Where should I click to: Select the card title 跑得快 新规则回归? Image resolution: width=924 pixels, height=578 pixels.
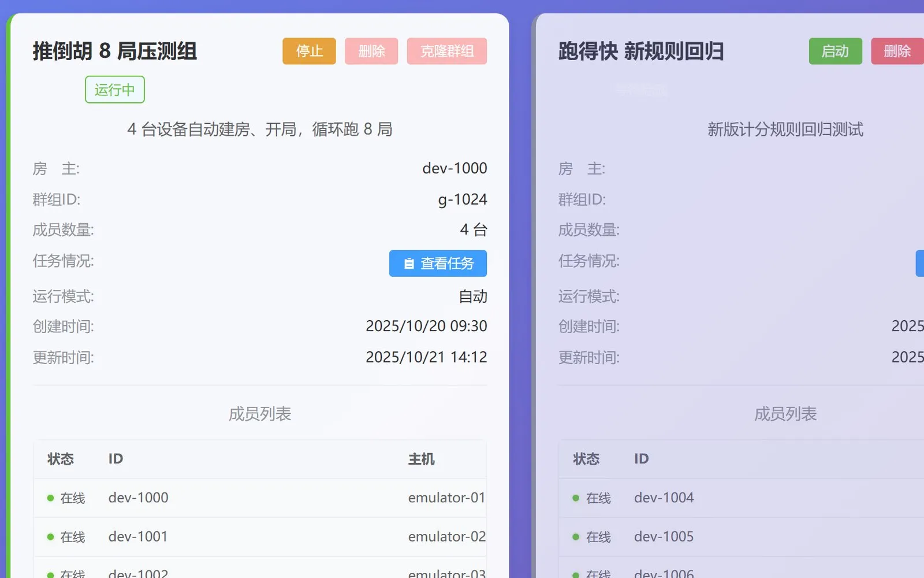click(641, 51)
